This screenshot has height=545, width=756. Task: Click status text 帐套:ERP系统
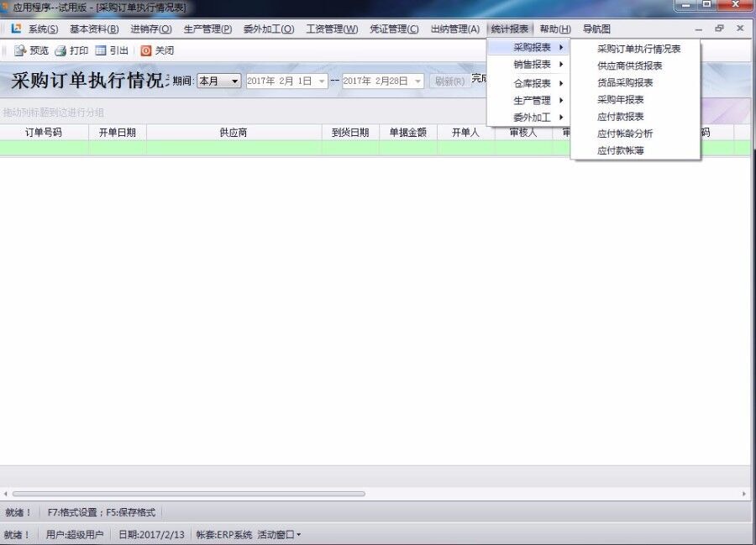[x=224, y=535]
